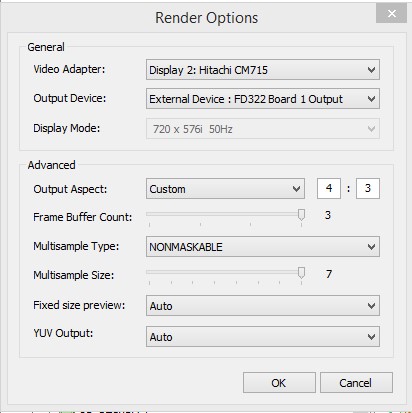Click the Multisample Size slider thumb
412x413 pixels.
click(301, 273)
